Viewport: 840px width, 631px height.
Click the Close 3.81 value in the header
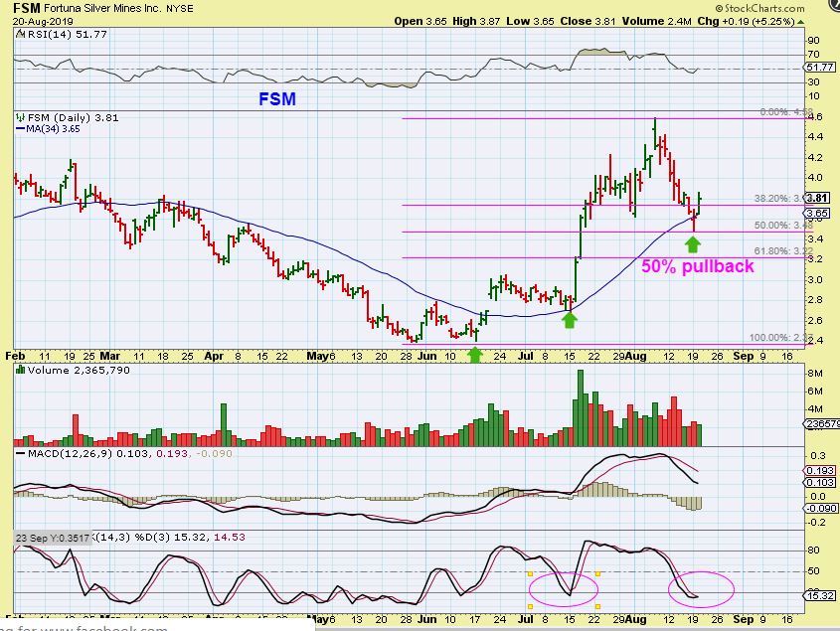pyautogui.click(x=588, y=22)
